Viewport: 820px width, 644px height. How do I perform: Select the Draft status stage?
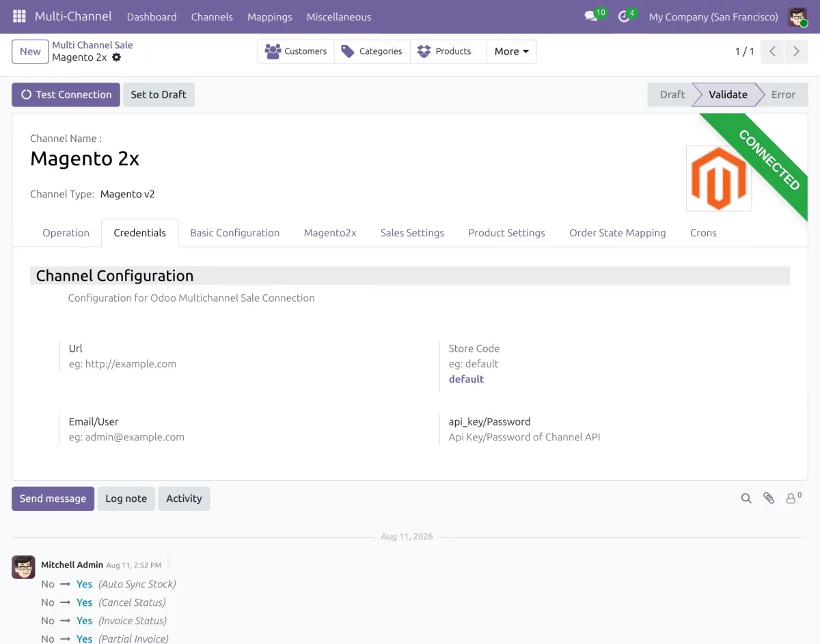pyautogui.click(x=672, y=94)
